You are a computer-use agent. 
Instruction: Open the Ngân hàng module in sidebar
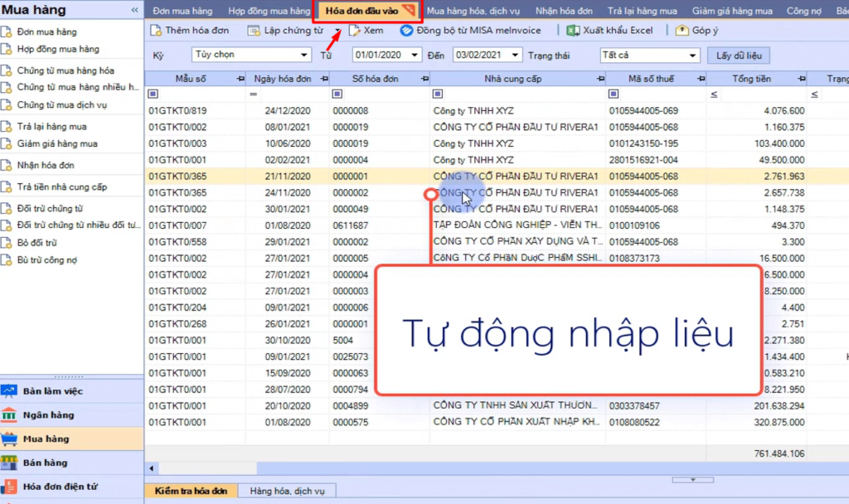click(x=11, y=414)
